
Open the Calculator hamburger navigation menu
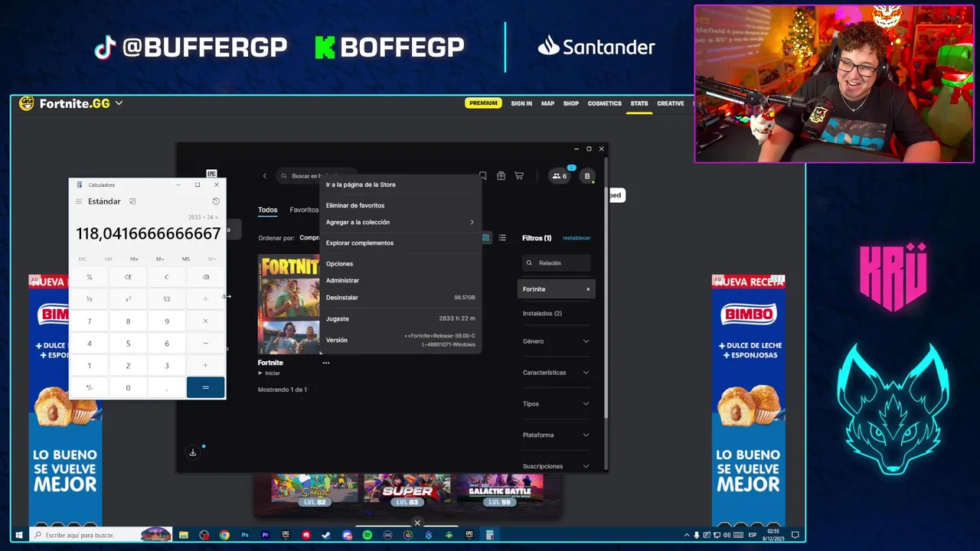coord(78,201)
